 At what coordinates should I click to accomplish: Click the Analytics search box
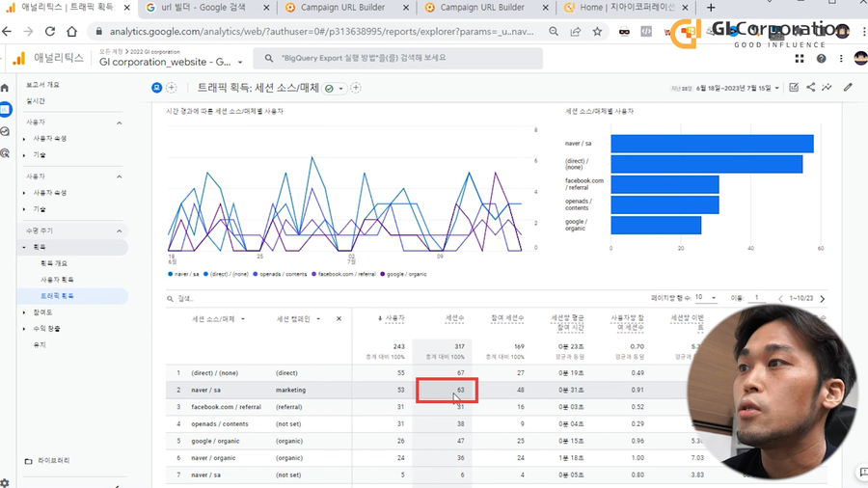click(x=397, y=58)
